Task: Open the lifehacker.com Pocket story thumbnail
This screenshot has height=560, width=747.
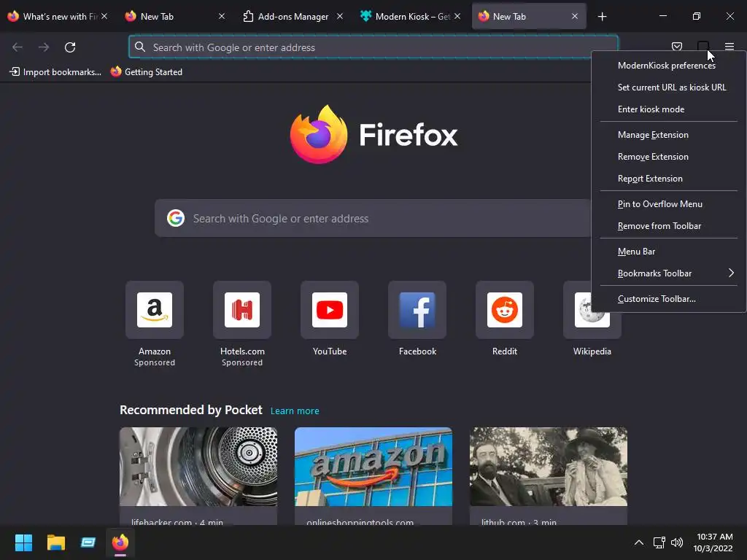Action: [198, 466]
